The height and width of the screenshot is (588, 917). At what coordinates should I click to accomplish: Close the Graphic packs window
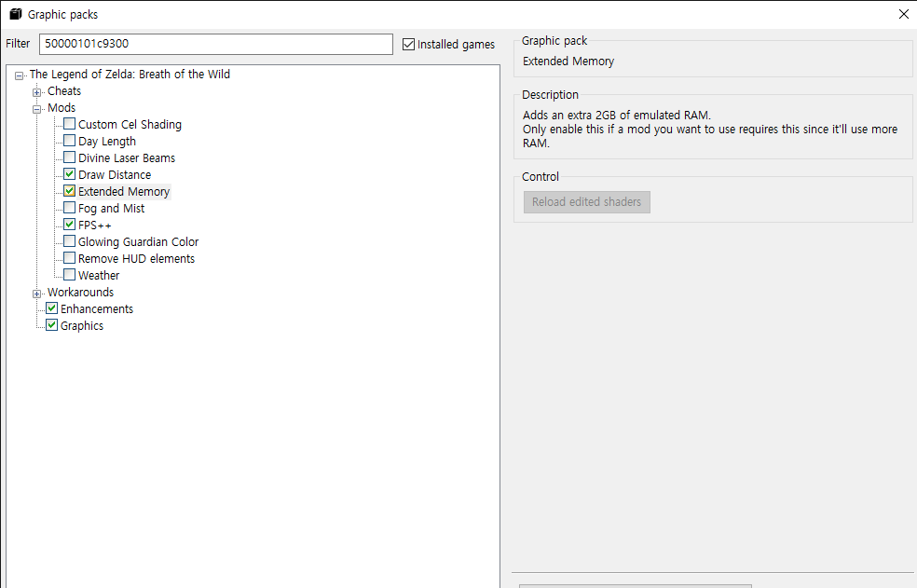pos(904,14)
